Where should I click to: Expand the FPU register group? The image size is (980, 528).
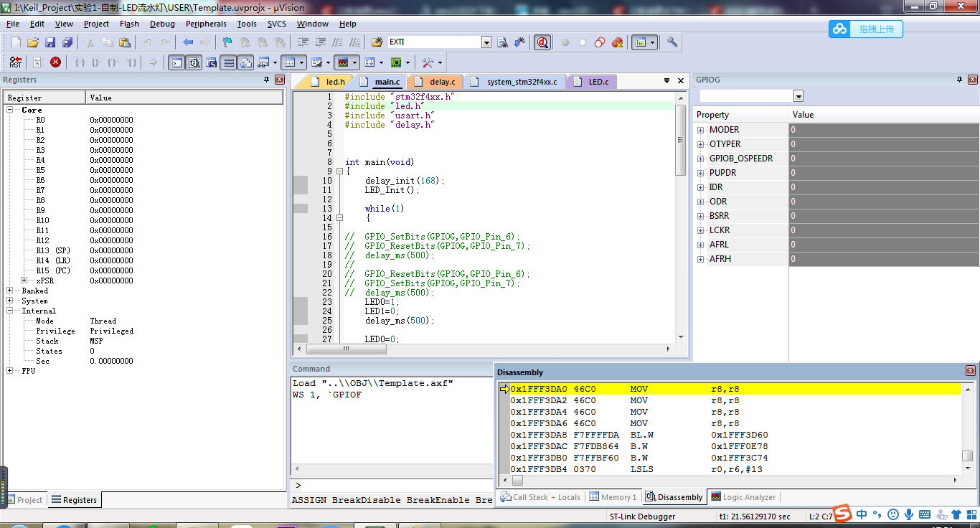pyautogui.click(x=10, y=371)
